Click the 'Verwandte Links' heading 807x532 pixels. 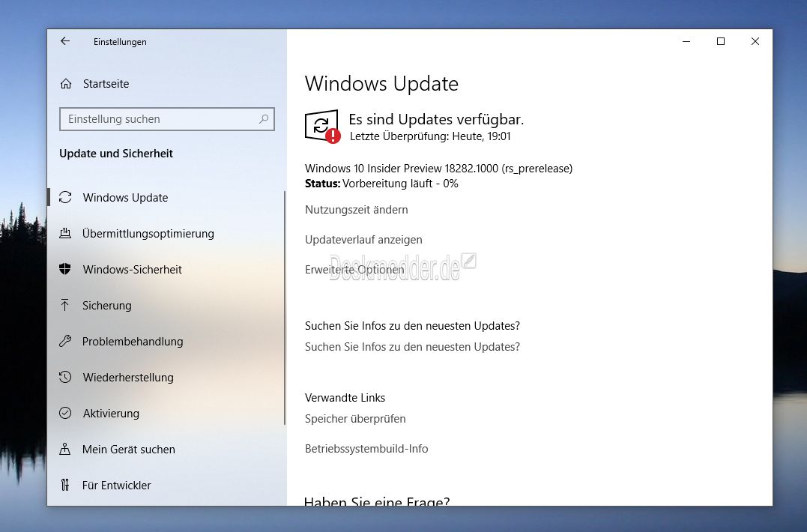345,398
